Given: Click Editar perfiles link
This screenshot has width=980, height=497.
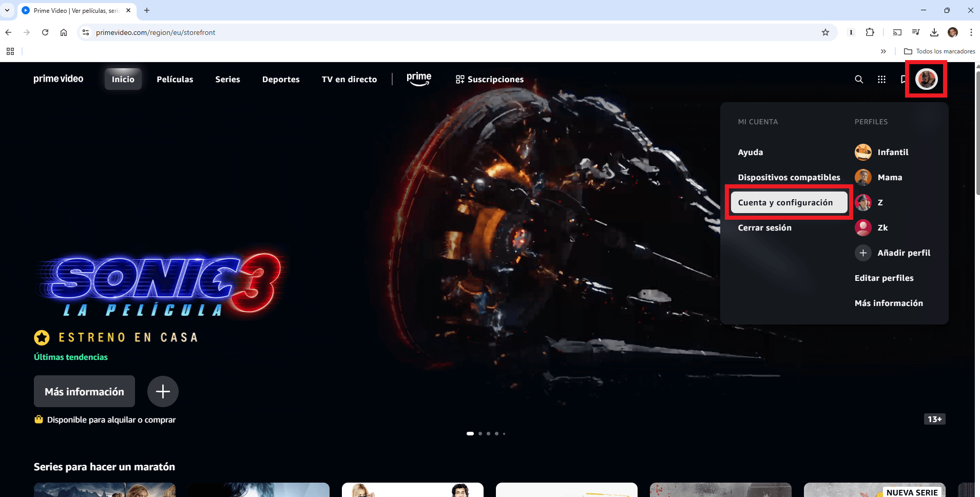Looking at the screenshot, I should (x=884, y=278).
